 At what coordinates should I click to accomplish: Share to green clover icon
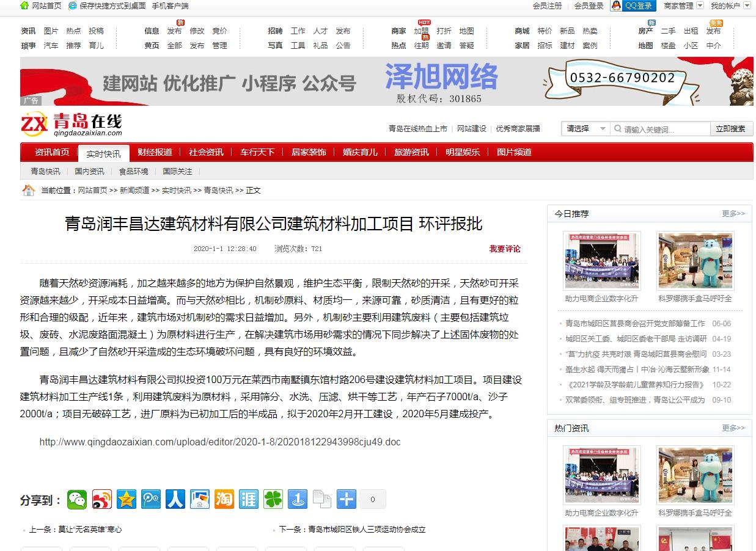click(x=273, y=499)
